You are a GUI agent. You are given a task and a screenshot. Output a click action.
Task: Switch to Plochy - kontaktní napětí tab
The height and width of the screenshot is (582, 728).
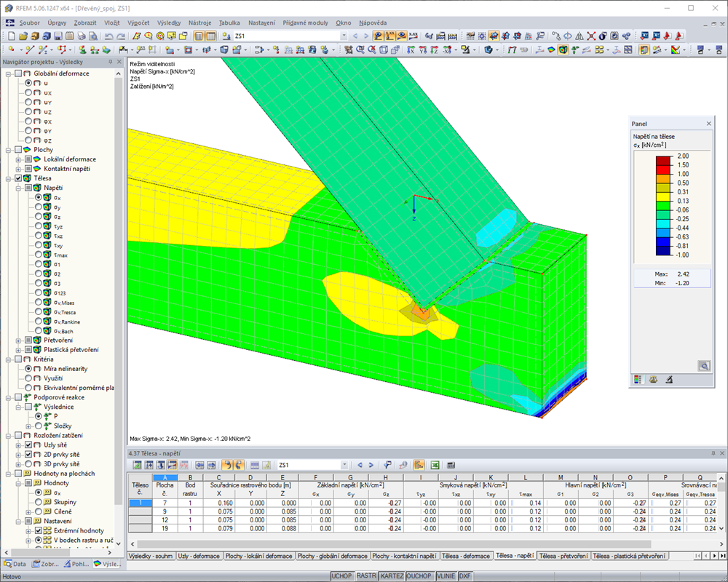tap(404, 556)
